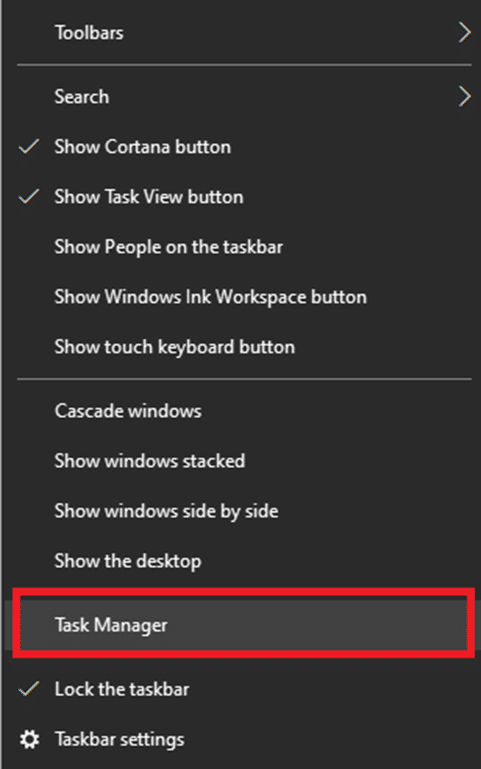481x769 pixels.
Task: Click the checkmark next to Lock the taskbar
Action: (28, 689)
